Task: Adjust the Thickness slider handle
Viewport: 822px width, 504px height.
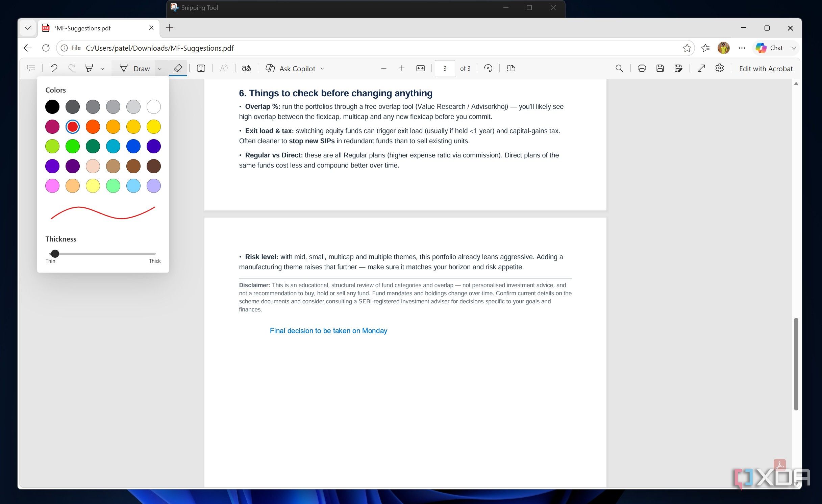Action: click(x=55, y=253)
